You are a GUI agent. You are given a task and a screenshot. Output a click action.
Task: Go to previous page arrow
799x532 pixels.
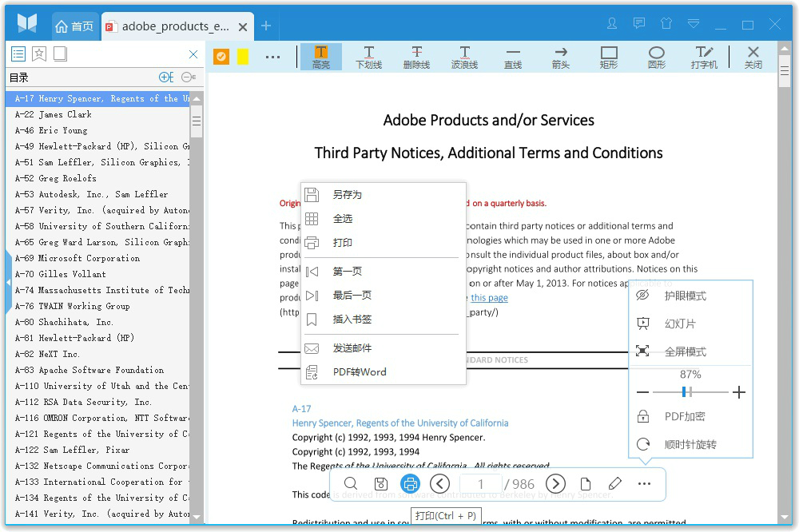click(x=439, y=483)
